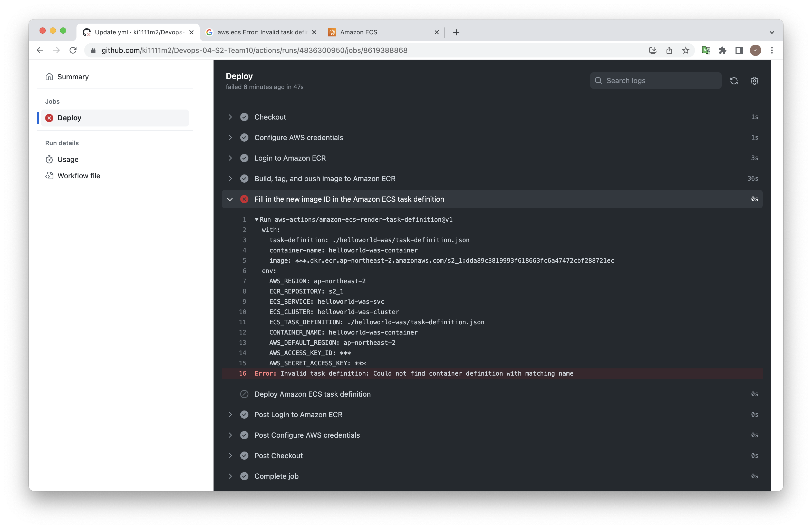Click the share page icon
This screenshot has height=529, width=812.
[669, 51]
